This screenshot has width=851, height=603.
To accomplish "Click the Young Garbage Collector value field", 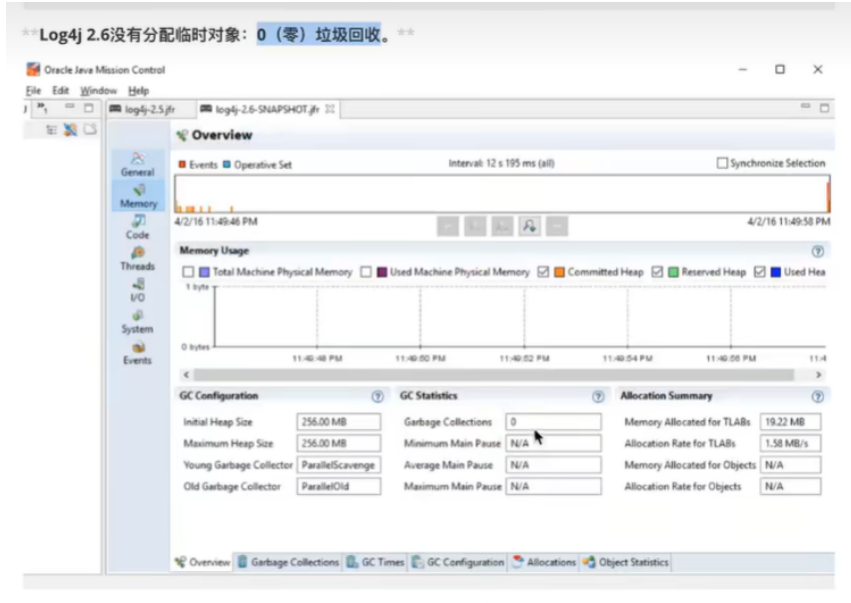I will (339, 465).
